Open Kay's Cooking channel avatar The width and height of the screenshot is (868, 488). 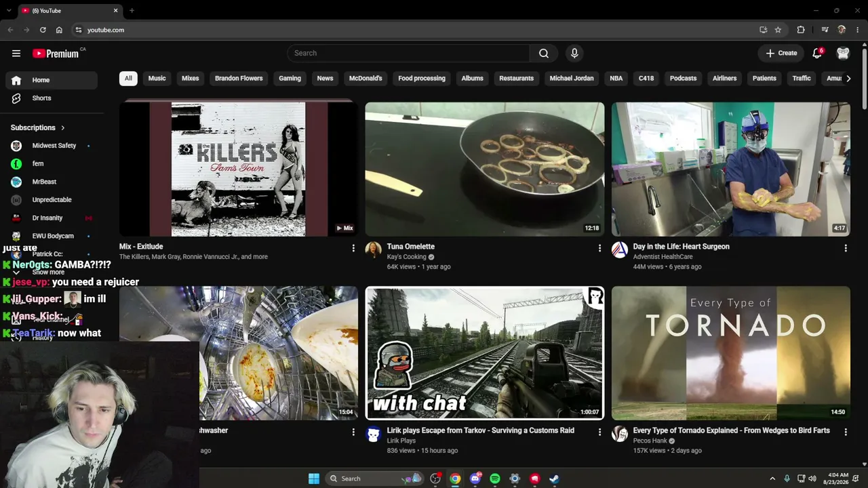(373, 250)
